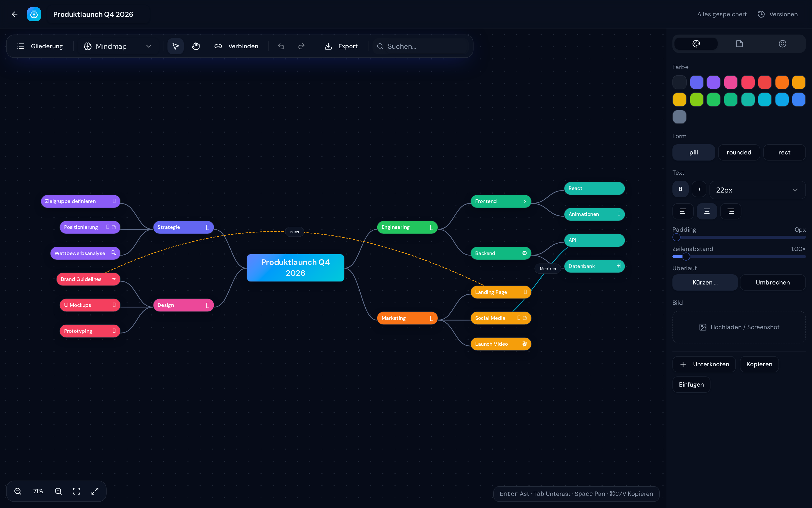Viewport: 812px width, 508px height.
Task: Pick the yellow color swatch
Action: pos(680,100)
